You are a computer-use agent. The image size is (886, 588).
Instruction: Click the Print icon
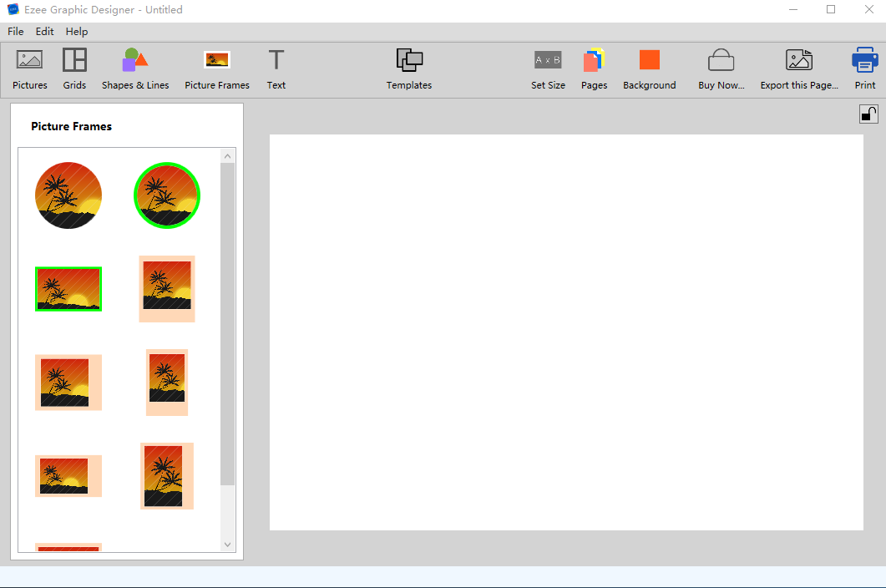pyautogui.click(x=864, y=68)
